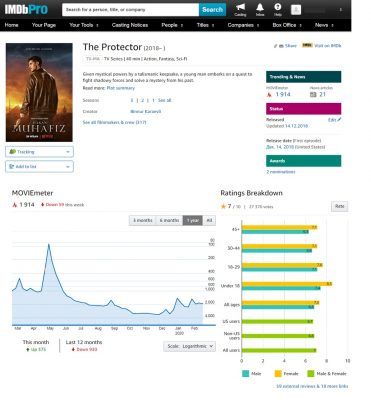This screenshot has height=400, width=371.
Task: Open Your Page from navigation bar
Action: click(44, 25)
